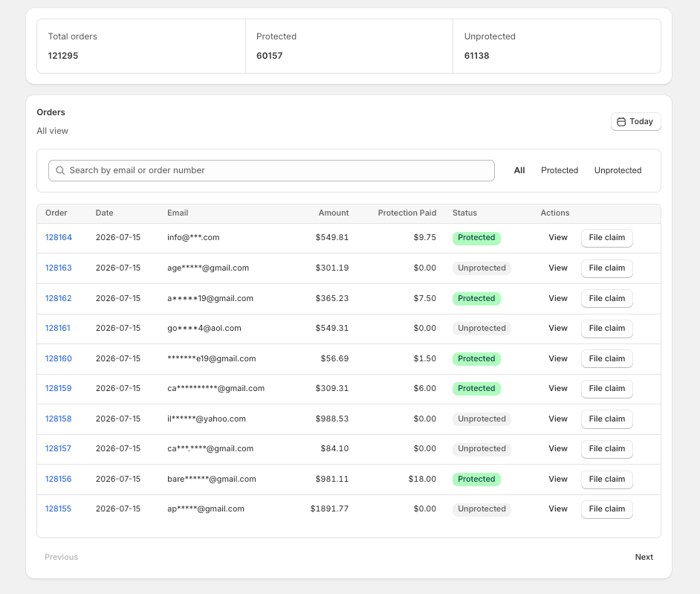Go to Next page of orders
The width and height of the screenshot is (700, 594).
point(644,557)
